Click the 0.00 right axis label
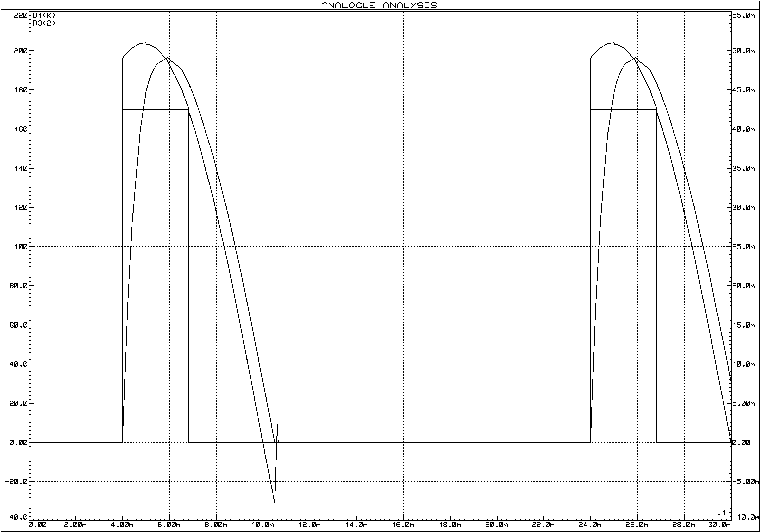The height and width of the screenshot is (532, 760). [x=741, y=442]
